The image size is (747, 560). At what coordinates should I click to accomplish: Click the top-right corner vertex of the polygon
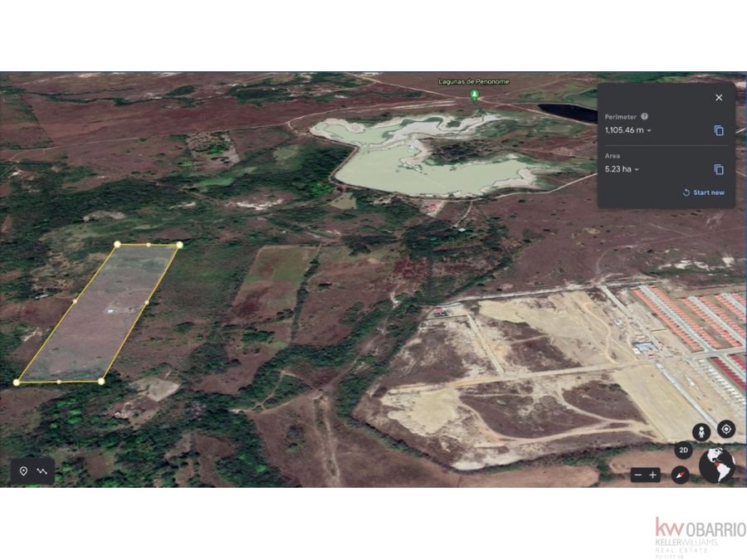179,245
